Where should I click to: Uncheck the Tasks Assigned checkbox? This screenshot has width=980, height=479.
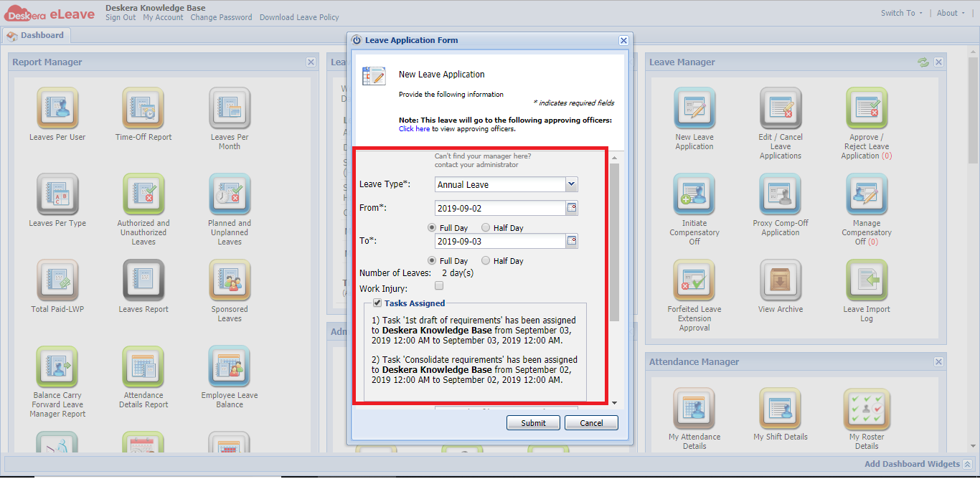(x=377, y=302)
